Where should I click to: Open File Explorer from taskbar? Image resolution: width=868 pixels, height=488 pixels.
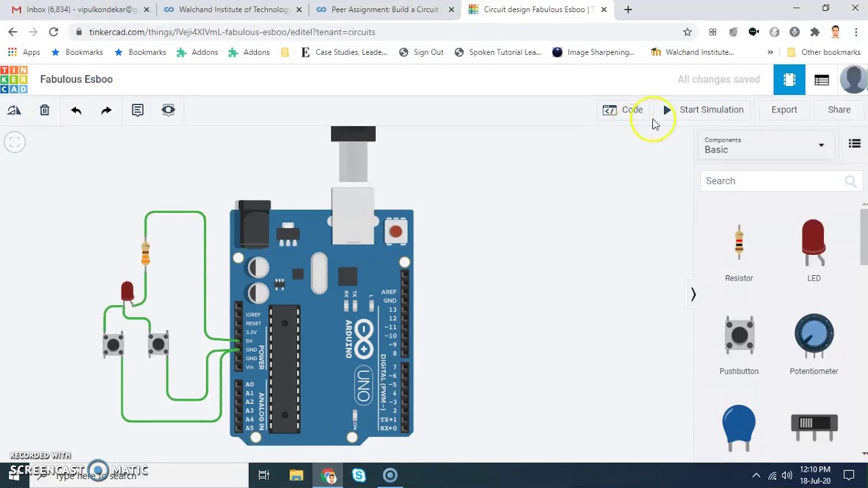coord(296,475)
